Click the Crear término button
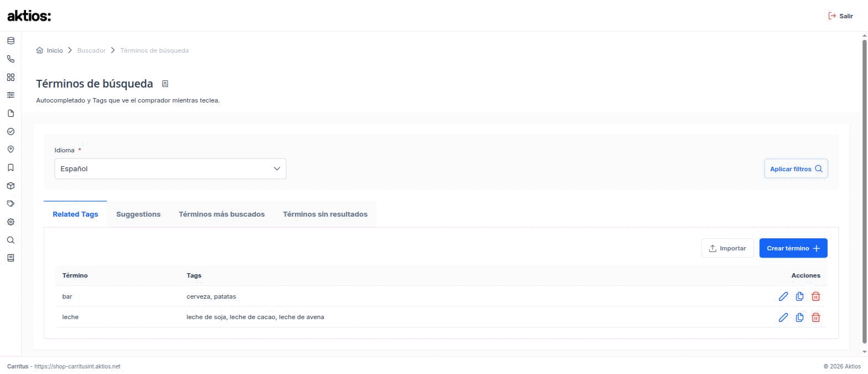Screen dimensions: 868x374 coord(793,248)
